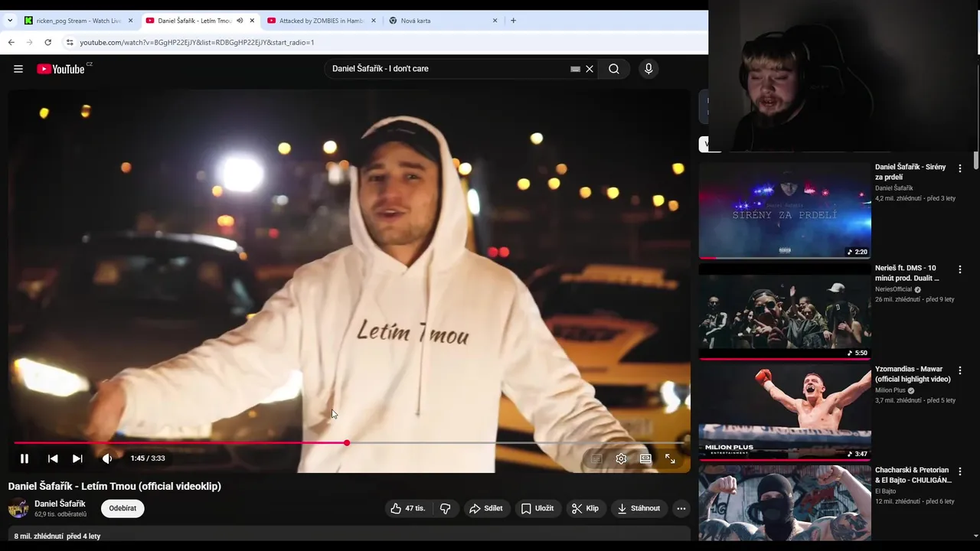
Task: Toggle theater mode on player
Action: coord(645,458)
